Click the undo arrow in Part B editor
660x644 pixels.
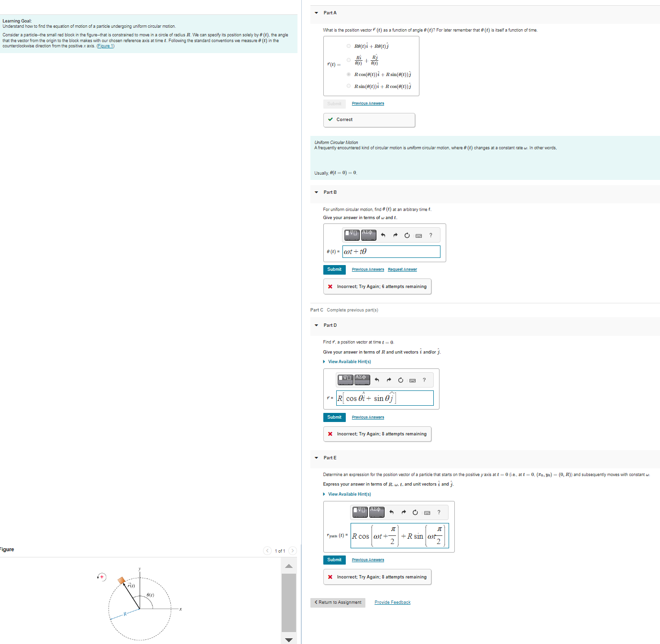pyautogui.click(x=383, y=235)
